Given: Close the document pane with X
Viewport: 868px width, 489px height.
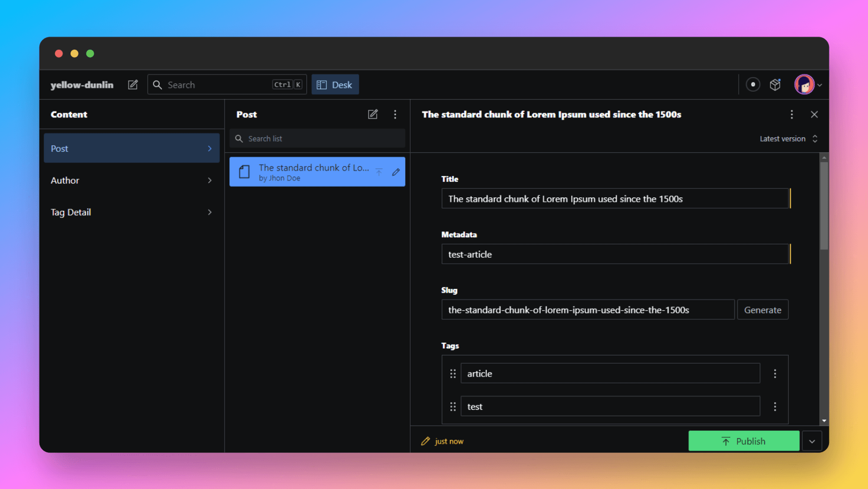Looking at the screenshot, I should [x=814, y=114].
